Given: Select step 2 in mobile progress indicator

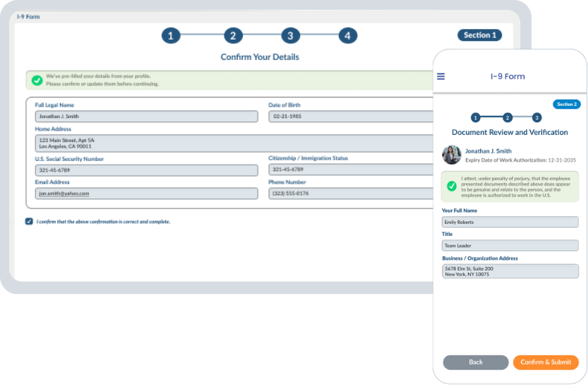Looking at the screenshot, I should click(x=508, y=118).
